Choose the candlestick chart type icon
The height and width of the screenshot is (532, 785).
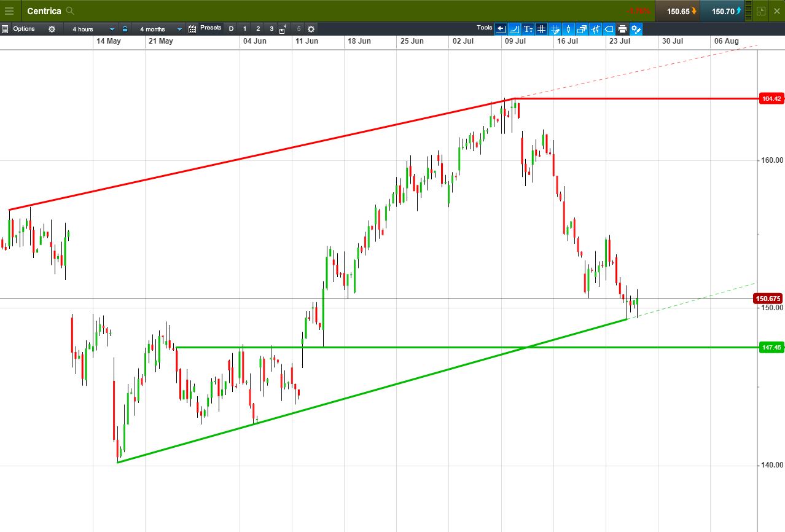pyautogui.click(x=568, y=29)
